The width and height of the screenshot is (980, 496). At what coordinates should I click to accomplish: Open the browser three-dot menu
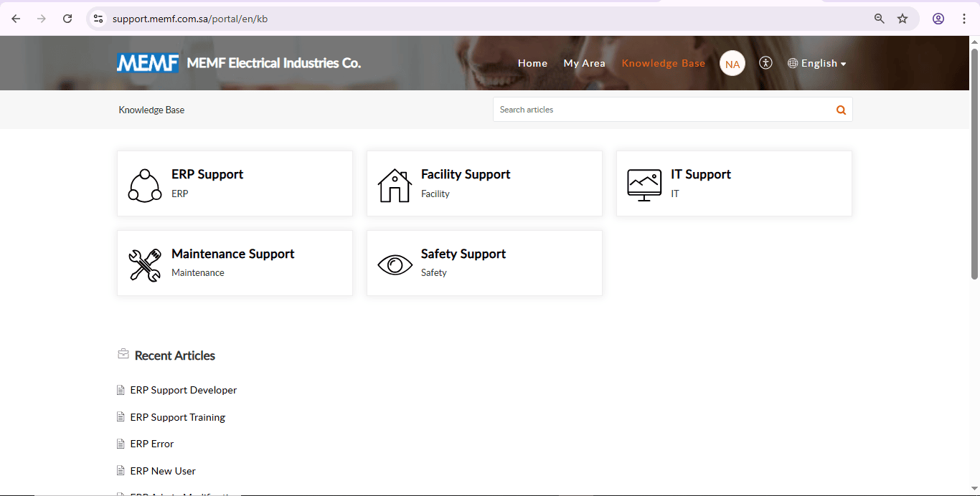[x=964, y=19]
